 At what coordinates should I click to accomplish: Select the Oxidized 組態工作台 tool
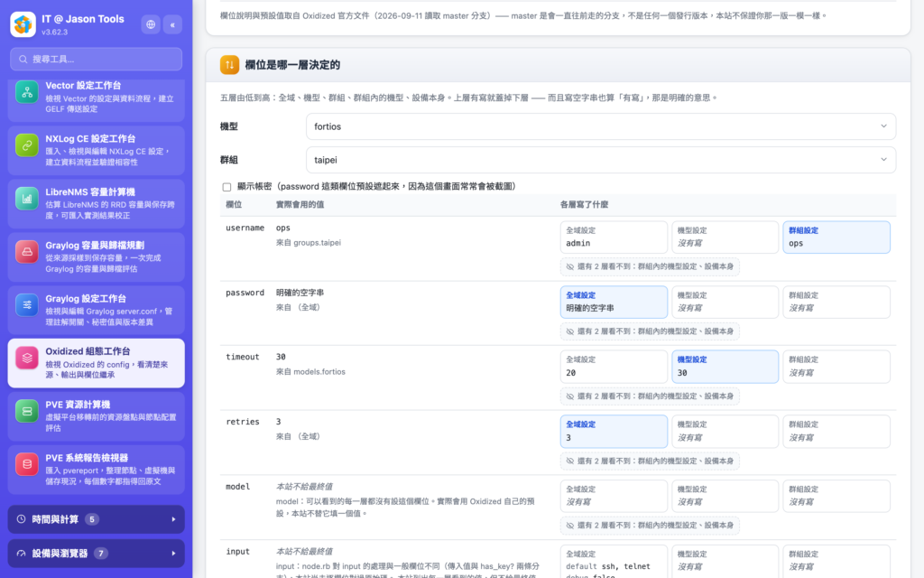(x=96, y=363)
